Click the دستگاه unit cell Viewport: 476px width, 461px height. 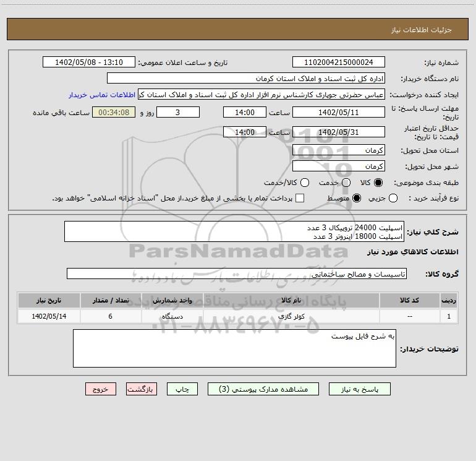pyautogui.click(x=172, y=316)
